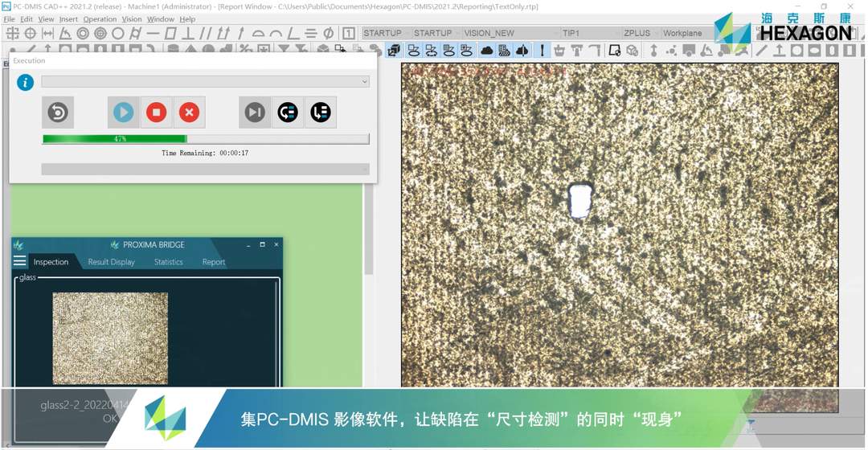Toggle the highlighted grid mesh icon
Viewport: 868px width, 450px height.
[504, 51]
